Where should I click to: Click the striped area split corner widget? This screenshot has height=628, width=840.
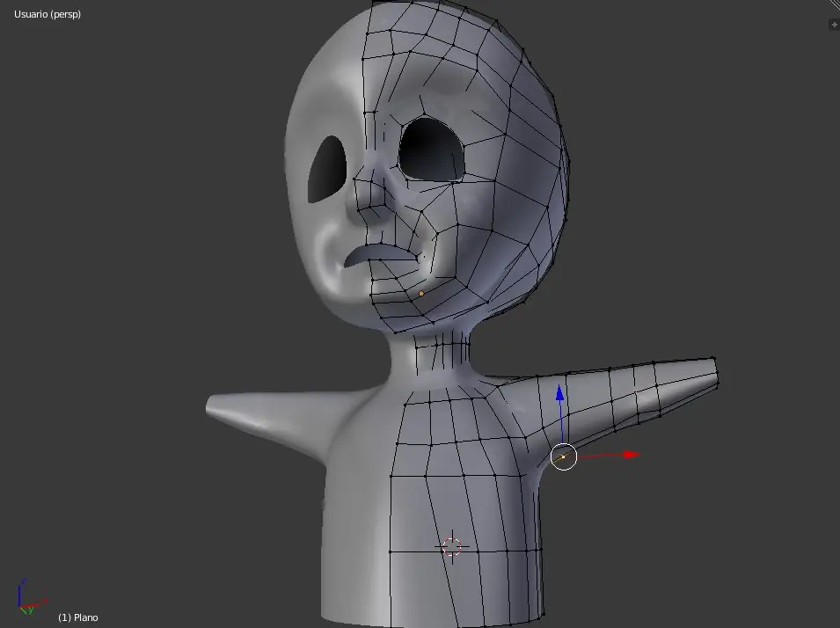pos(834,5)
